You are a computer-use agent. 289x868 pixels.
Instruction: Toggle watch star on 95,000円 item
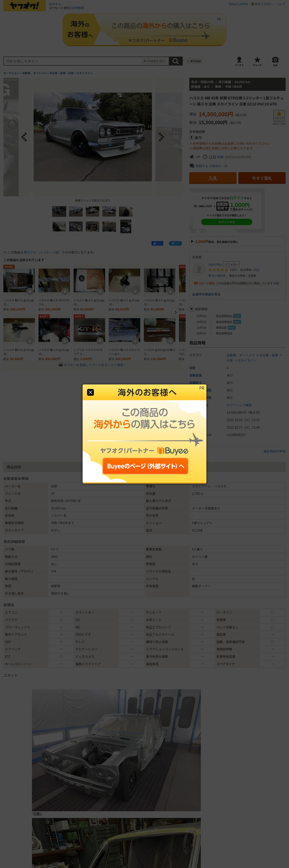tap(170, 291)
